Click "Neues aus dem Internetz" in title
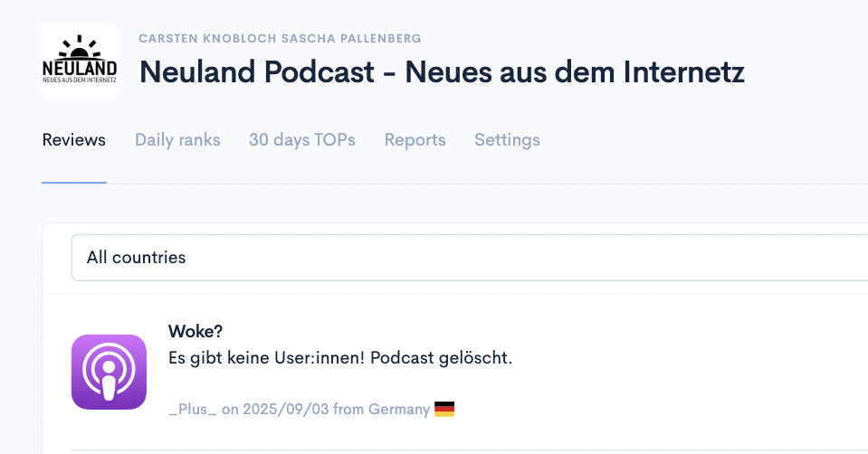 pos(575,72)
